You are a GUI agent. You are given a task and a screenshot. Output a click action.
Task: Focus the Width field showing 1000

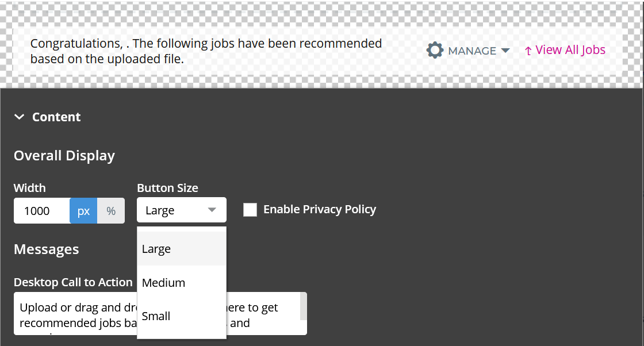coord(41,210)
